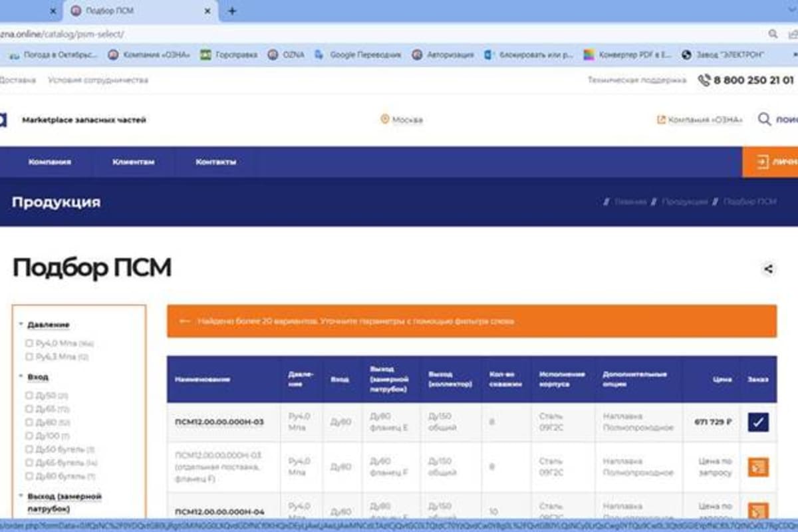
Task: Click the Наименование column header
Action: pyautogui.click(x=203, y=379)
